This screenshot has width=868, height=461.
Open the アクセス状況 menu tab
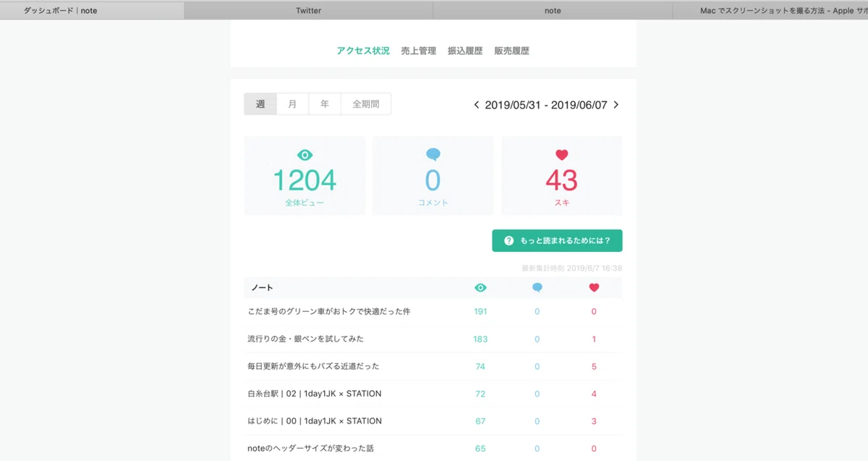(363, 51)
